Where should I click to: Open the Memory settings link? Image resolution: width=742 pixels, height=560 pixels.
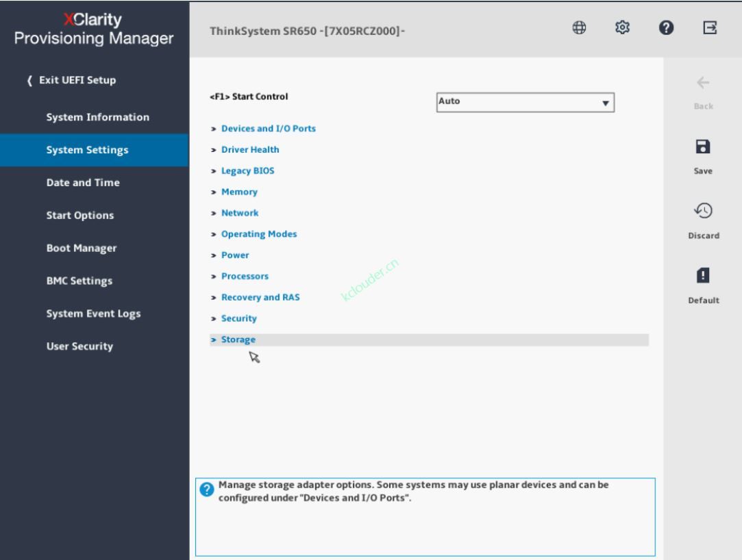pyautogui.click(x=239, y=192)
